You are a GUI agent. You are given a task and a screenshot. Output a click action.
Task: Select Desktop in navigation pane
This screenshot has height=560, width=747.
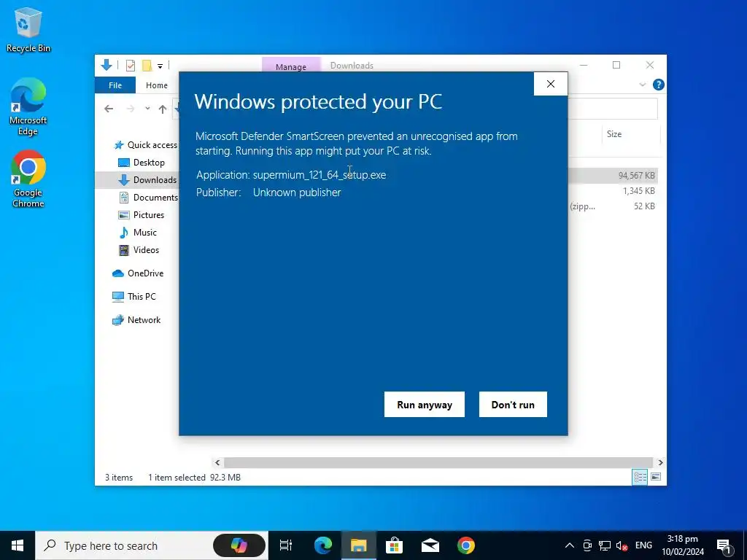(x=142, y=163)
